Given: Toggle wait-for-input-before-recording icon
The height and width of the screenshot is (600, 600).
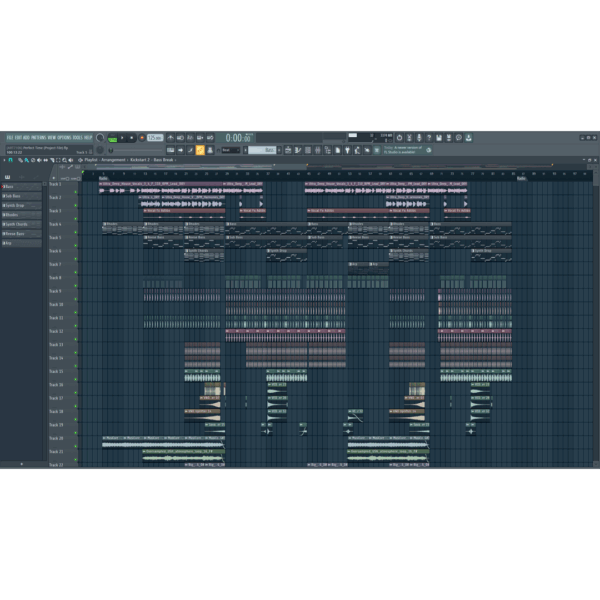Looking at the screenshot, I should pos(180,138).
